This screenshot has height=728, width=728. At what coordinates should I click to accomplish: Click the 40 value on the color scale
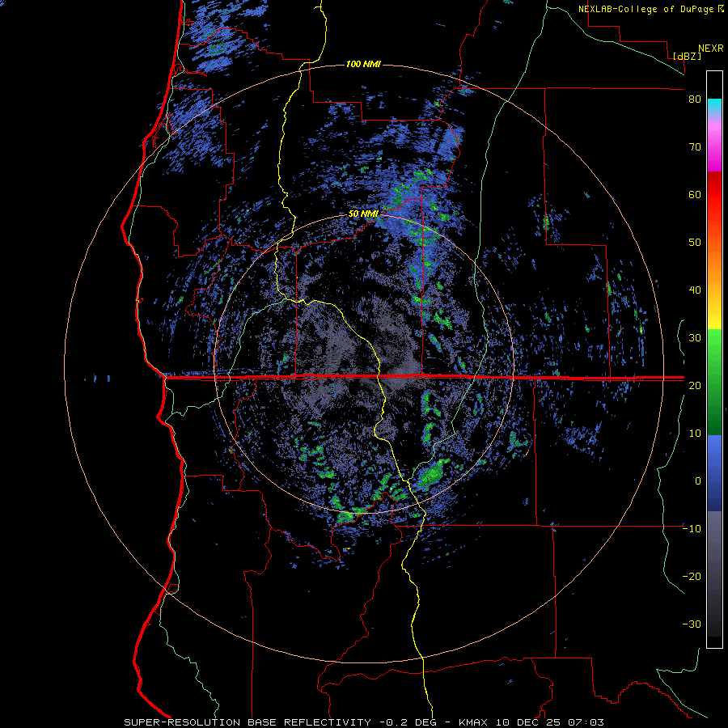click(x=695, y=290)
